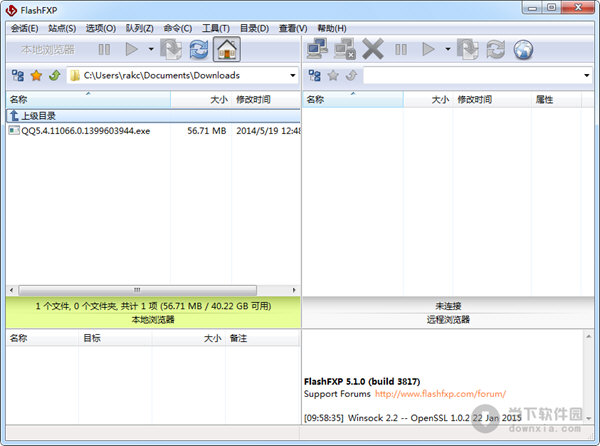
Task: Open the connect to site icon
Action: [x=317, y=49]
